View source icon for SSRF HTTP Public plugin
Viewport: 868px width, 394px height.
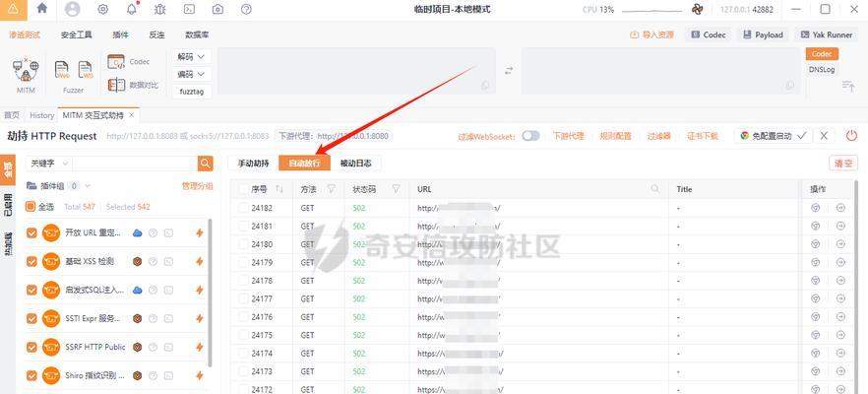[168, 347]
